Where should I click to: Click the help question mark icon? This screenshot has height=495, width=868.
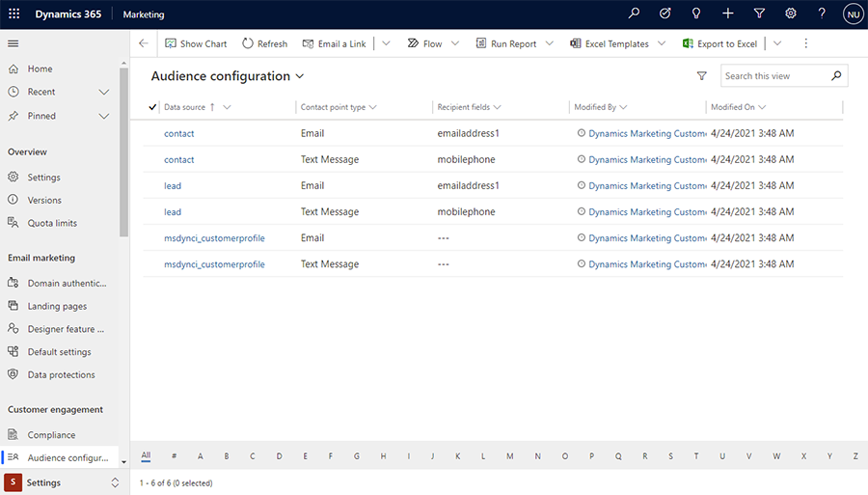pyautogui.click(x=822, y=14)
